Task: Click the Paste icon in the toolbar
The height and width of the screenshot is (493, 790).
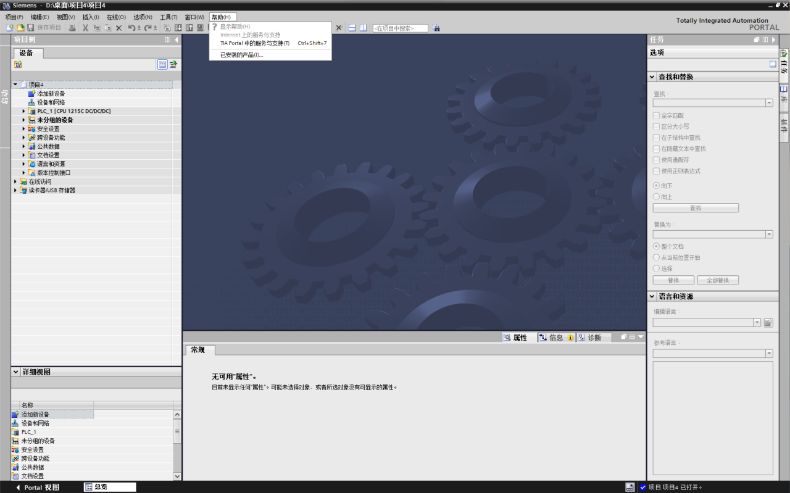Action: [x=108, y=28]
